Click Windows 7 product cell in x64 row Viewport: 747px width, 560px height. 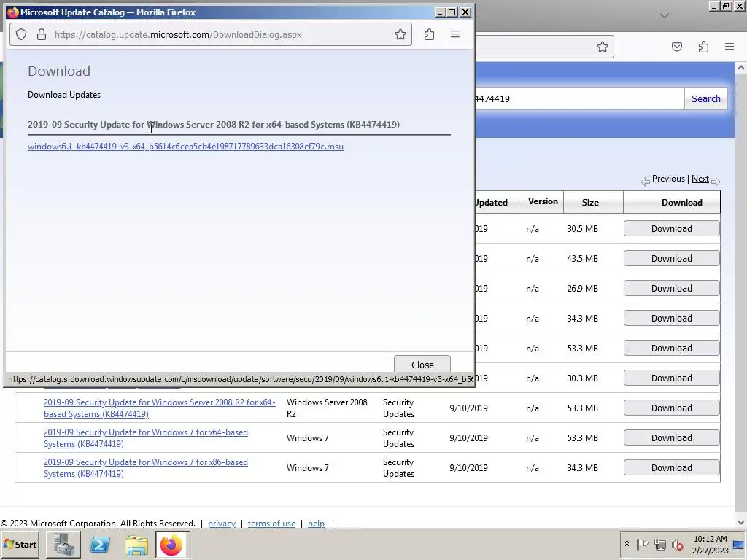pos(307,438)
